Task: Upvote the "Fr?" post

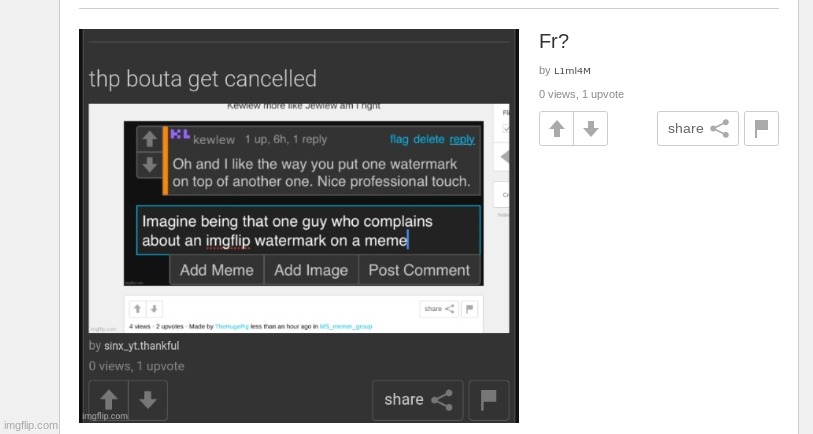Action: (556, 129)
